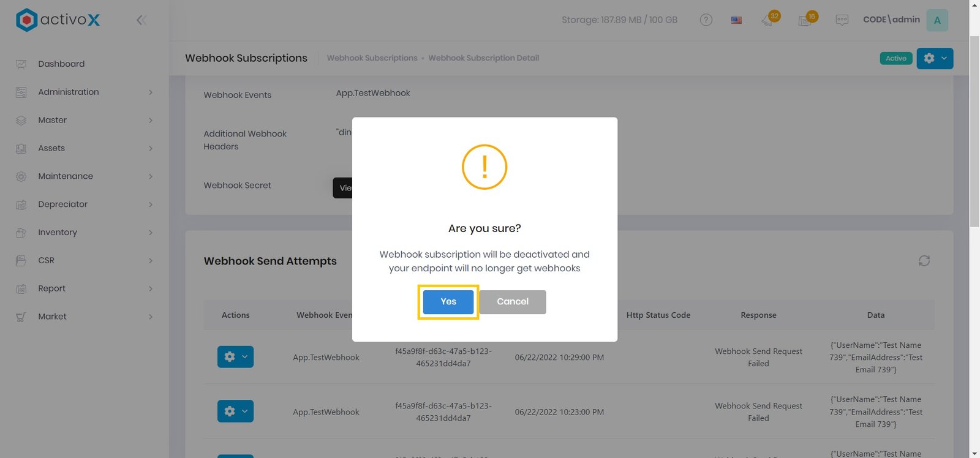Open Administration menu in sidebar
This screenshot has width=980, height=458.
coord(68,92)
